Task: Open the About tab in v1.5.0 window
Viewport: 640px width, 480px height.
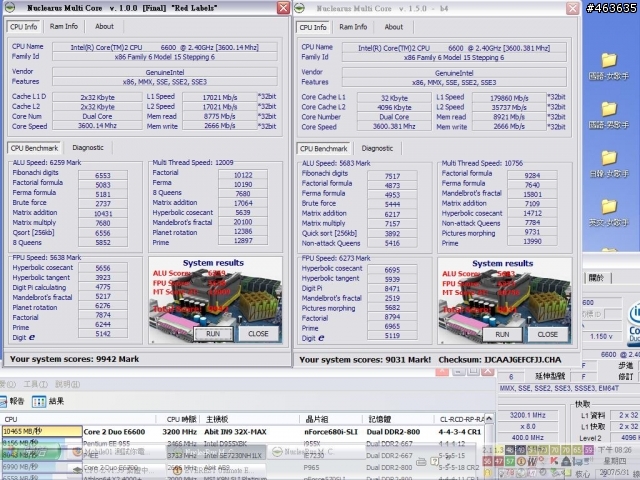Action: [393, 27]
